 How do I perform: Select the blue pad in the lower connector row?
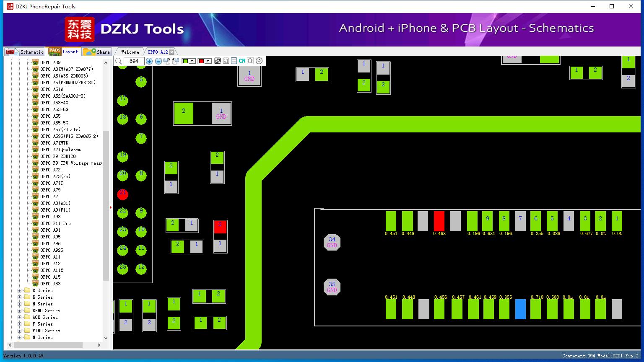pos(520,309)
